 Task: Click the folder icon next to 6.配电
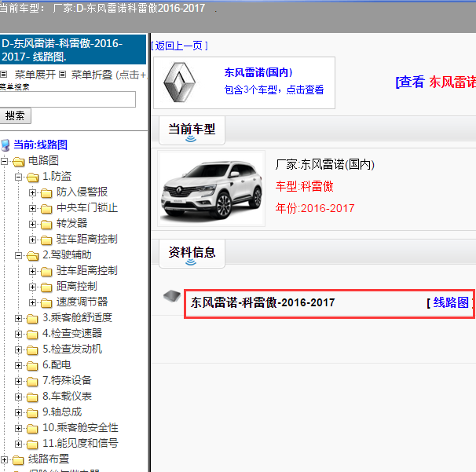[31, 365]
